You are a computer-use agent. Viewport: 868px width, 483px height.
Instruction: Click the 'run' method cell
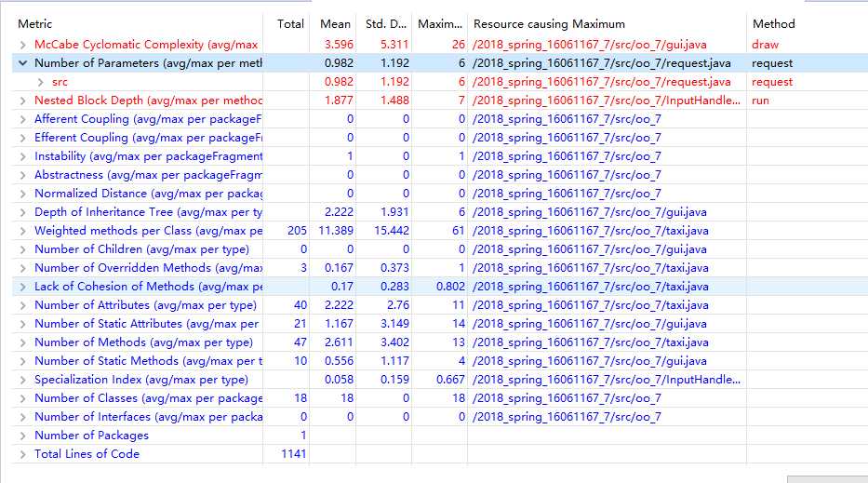(760, 101)
